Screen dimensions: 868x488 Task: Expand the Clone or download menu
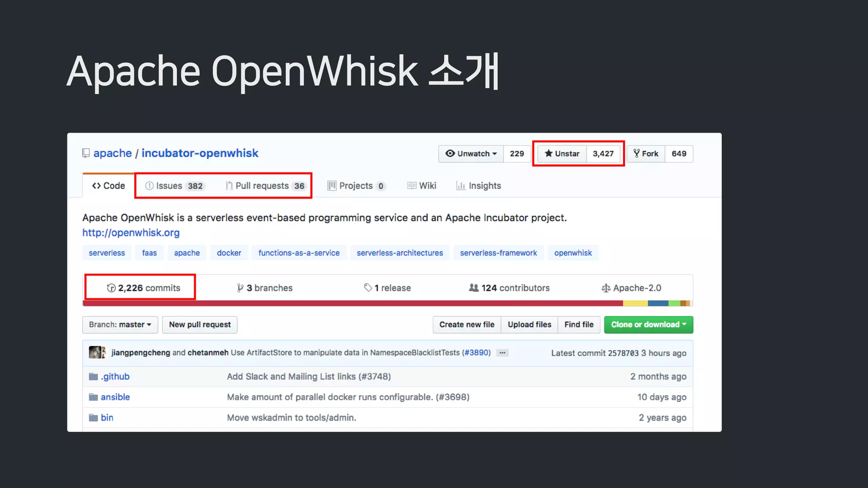[648, 325]
